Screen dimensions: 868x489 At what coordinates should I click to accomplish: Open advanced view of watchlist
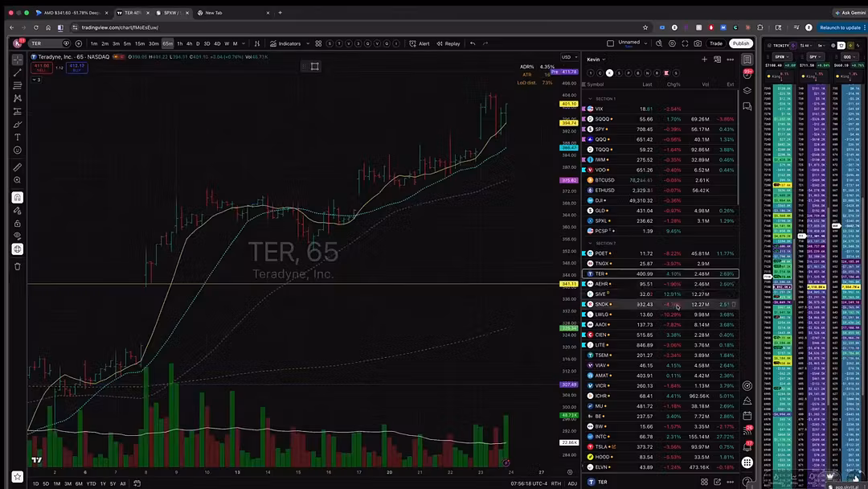718,60
